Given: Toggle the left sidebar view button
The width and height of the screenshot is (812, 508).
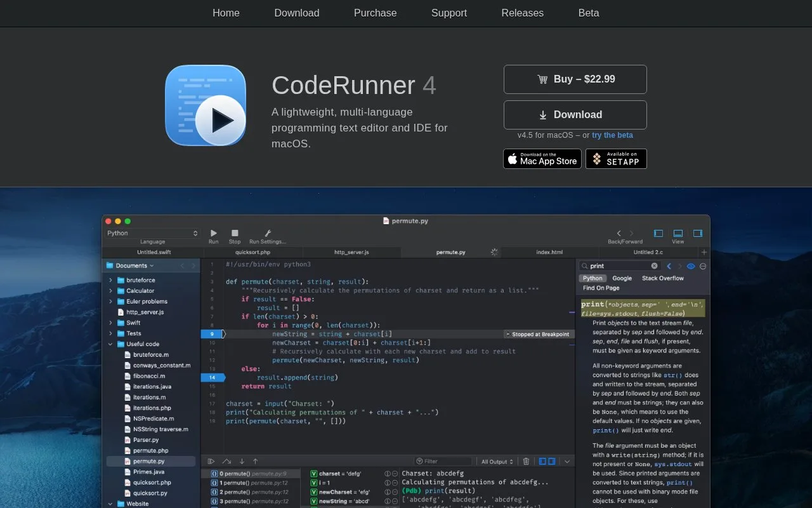Looking at the screenshot, I should [658, 233].
